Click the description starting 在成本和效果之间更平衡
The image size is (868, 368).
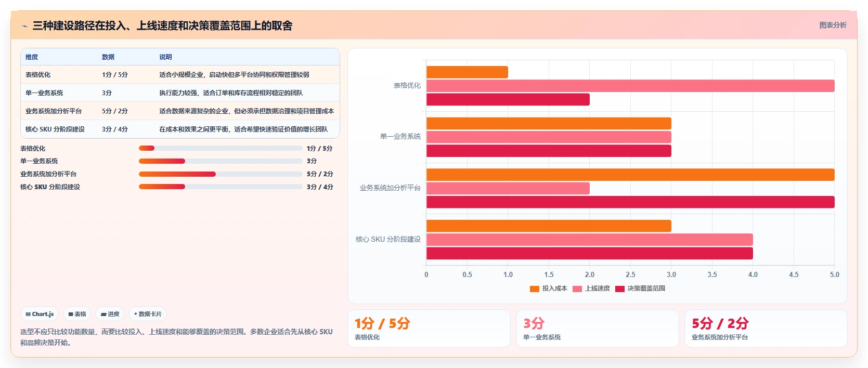click(243, 129)
